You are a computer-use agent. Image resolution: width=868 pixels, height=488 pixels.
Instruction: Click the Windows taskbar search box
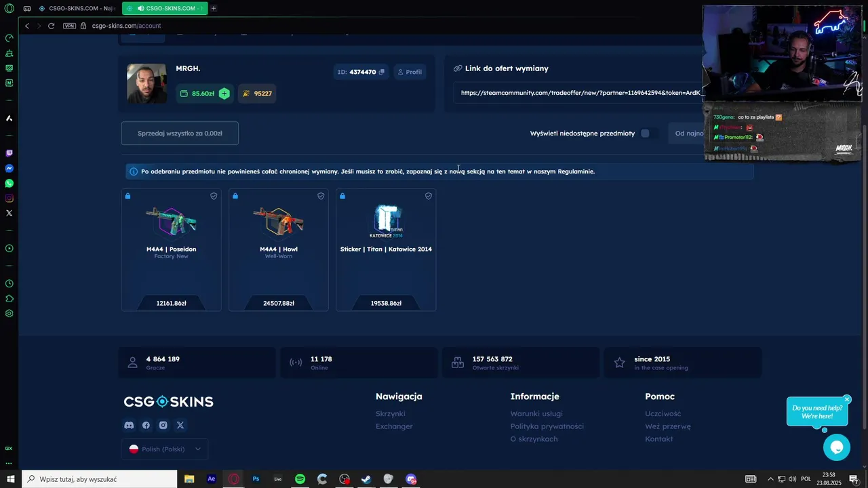tap(100, 479)
